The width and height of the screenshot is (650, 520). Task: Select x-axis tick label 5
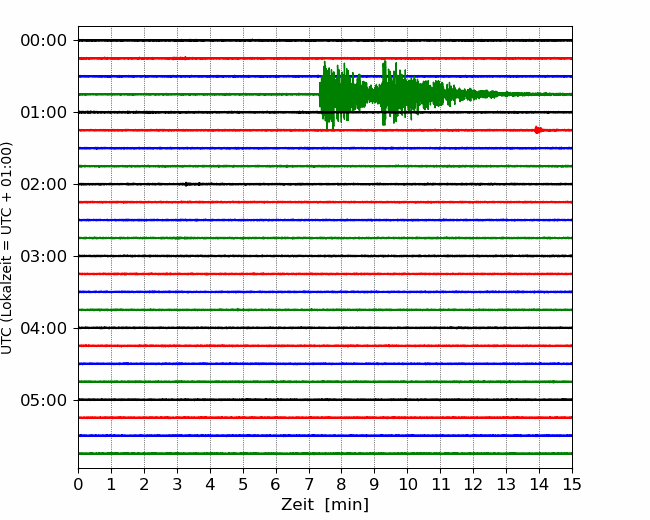[x=243, y=484]
